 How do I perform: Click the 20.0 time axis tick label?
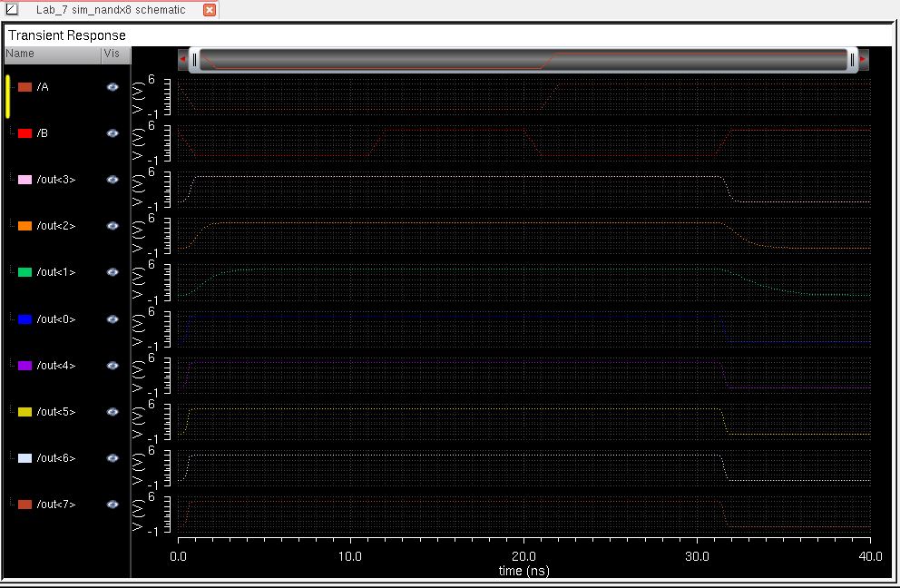click(x=524, y=556)
